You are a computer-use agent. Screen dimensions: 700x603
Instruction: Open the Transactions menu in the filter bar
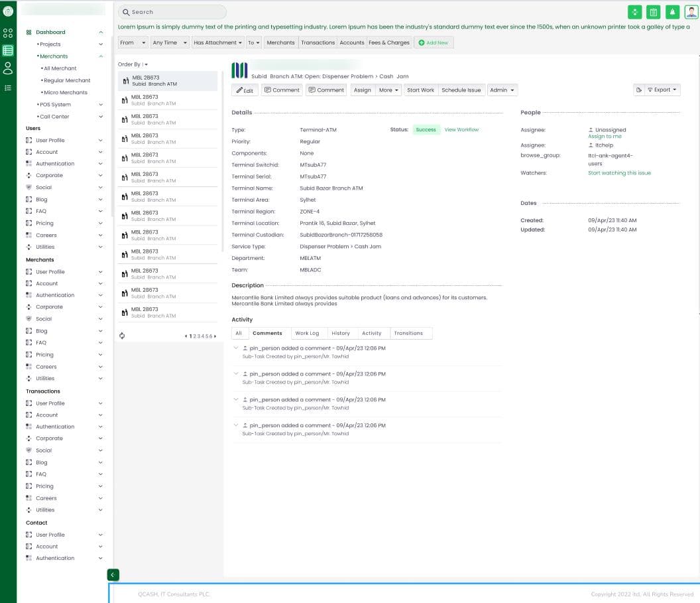(x=318, y=42)
